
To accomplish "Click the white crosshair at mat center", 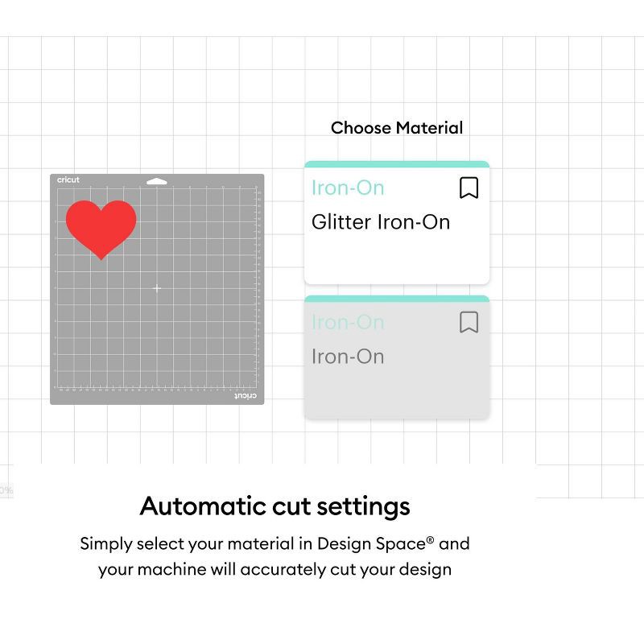I will point(157,288).
